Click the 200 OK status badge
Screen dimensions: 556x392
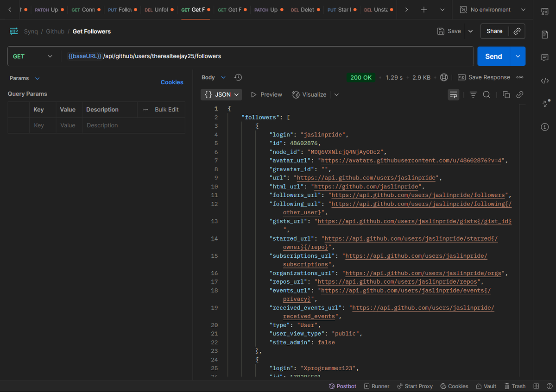(x=361, y=77)
